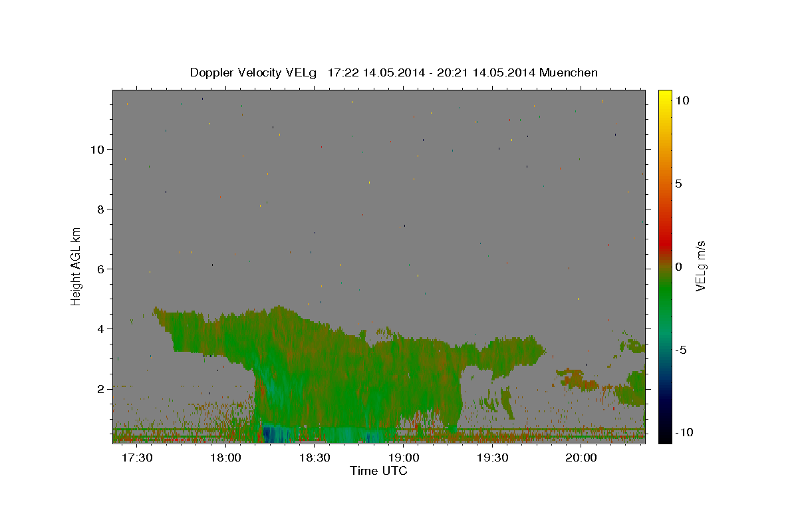Click the 20:00 time tick label

[581, 458]
